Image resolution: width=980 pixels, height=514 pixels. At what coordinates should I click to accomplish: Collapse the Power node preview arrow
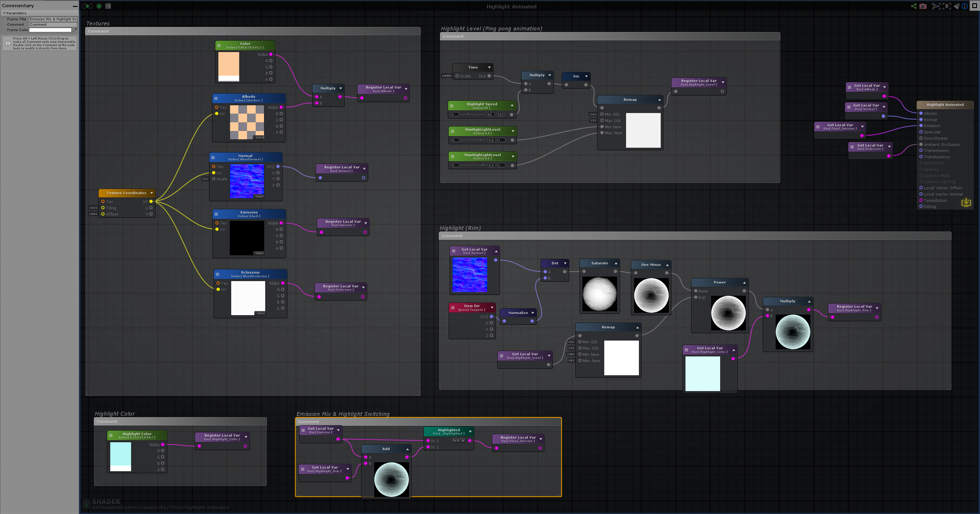click(744, 283)
